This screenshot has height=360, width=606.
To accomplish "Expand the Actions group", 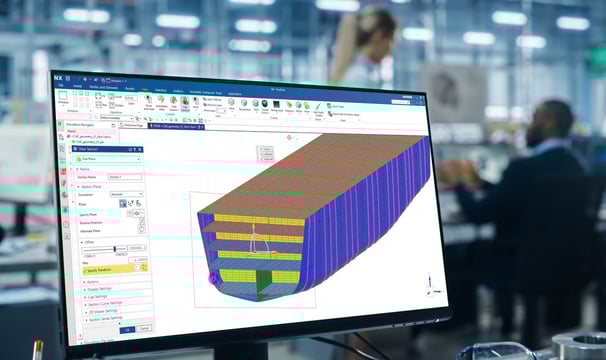I will 91,282.
